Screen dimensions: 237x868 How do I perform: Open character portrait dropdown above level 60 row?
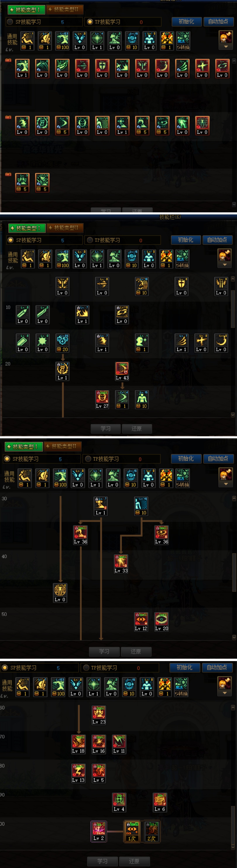tap(225, 686)
